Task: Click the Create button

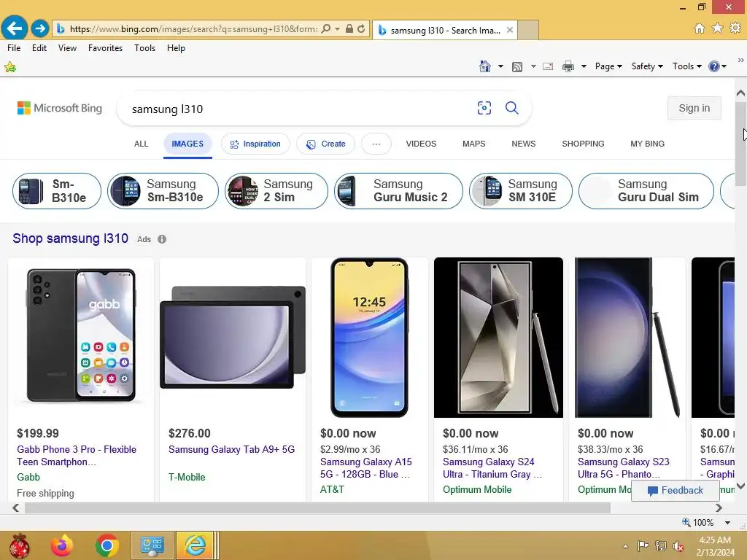Action: coord(326,144)
